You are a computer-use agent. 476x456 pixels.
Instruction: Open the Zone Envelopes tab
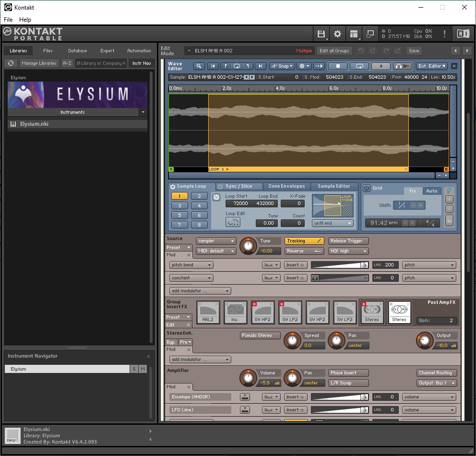point(286,186)
